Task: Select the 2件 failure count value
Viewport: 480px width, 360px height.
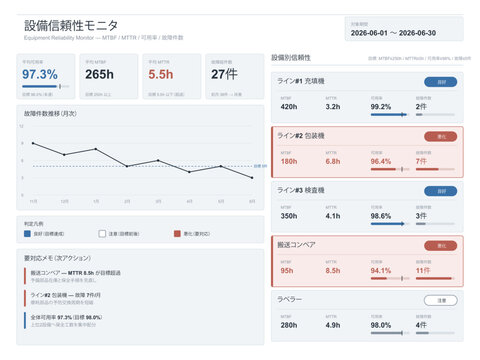Action: pyautogui.click(x=421, y=107)
